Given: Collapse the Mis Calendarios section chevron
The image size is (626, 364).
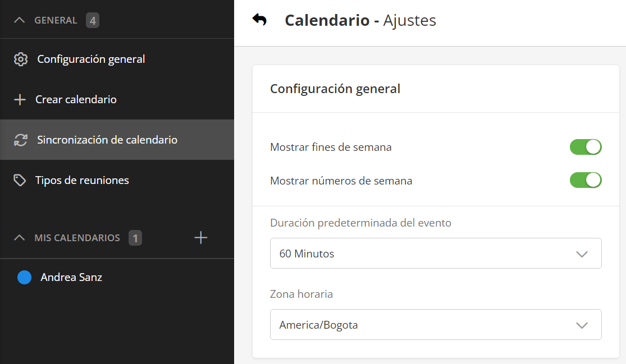Looking at the screenshot, I should tap(19, 238).
